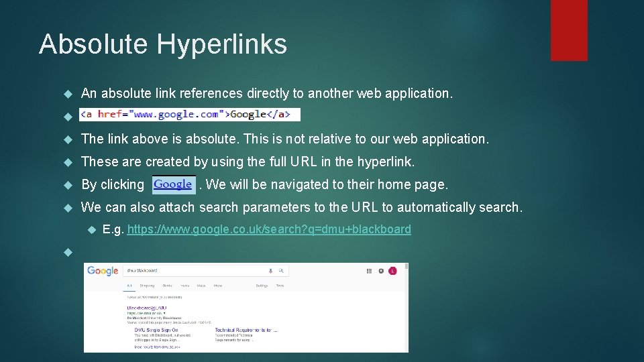Open the 'Technical Requirements for ...' sitelink
The width and height of the screenshot is (644, 362).
246,330
